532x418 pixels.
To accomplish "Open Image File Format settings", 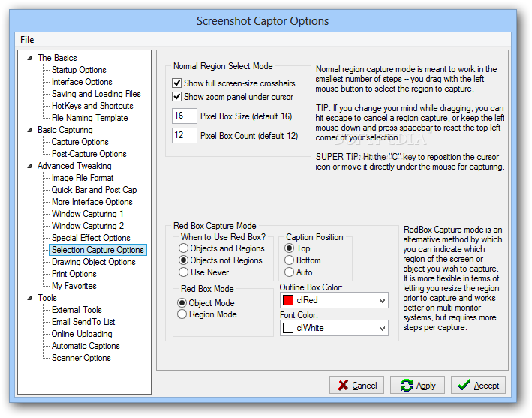I will tap(83, 178).
